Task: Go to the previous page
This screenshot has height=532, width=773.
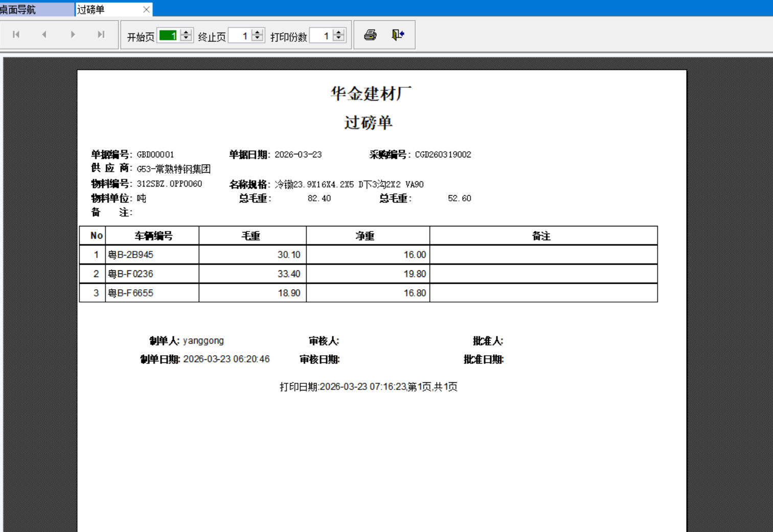Action: (x=44, y=35)
